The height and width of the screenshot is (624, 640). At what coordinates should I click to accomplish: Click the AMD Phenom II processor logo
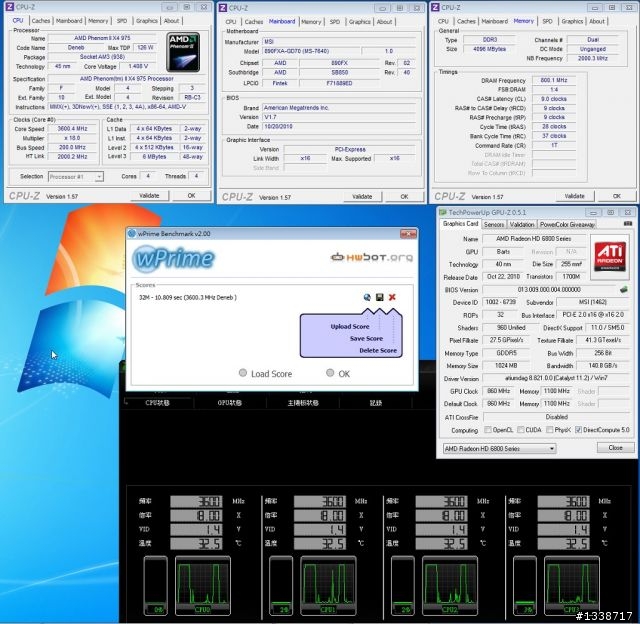pyautogui.click(x=182, y=50)
